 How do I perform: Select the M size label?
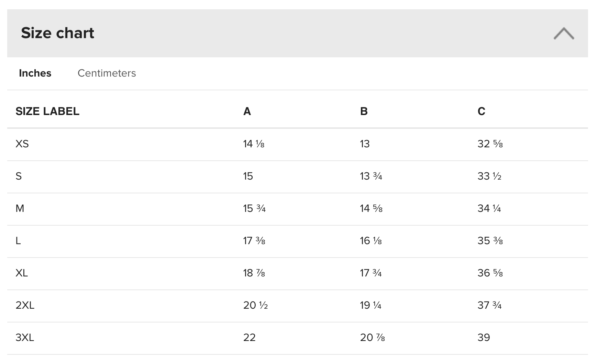pos(20,208)
